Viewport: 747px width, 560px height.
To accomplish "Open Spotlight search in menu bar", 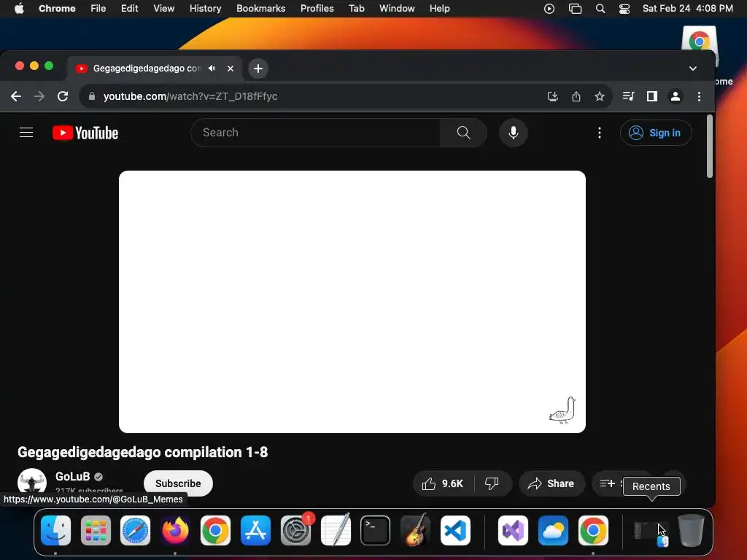I will click(x=600, y=8).
